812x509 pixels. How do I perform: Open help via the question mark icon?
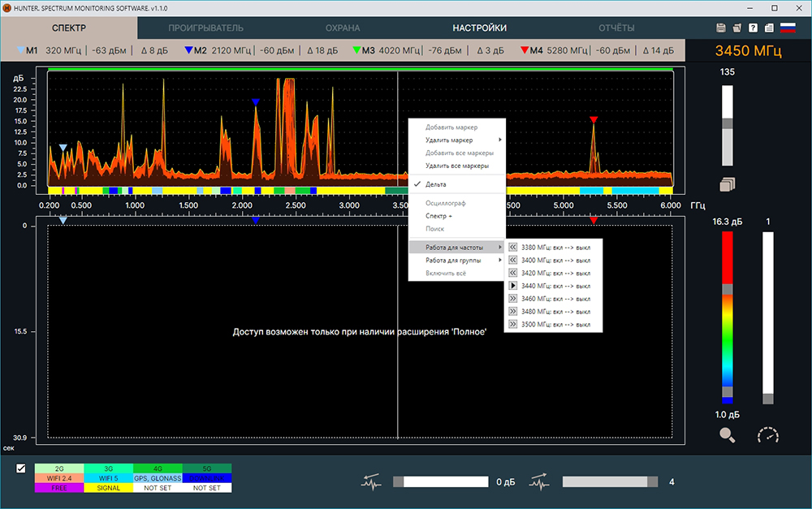click(754, 28)
